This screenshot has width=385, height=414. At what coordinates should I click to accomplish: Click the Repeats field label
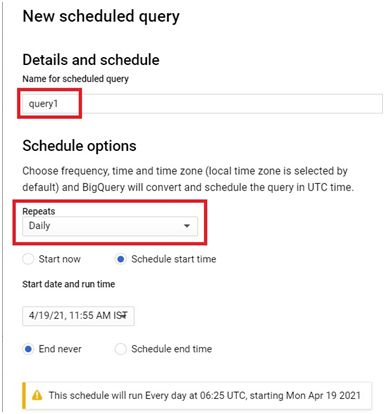coord(39,211)
